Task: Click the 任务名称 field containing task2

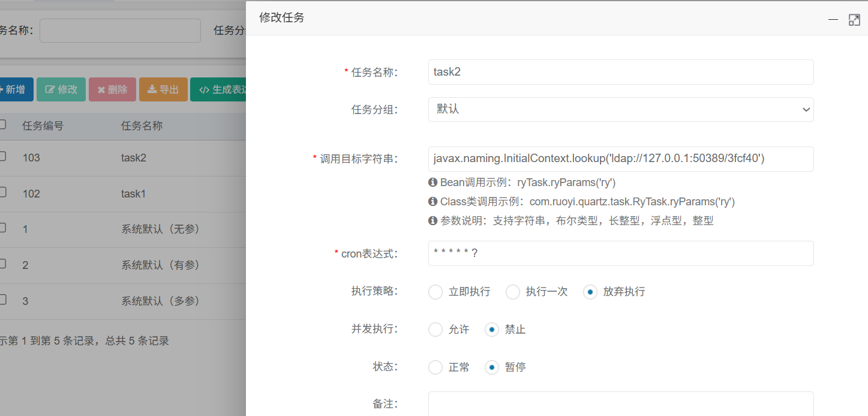Action: (x=621, y=72)
